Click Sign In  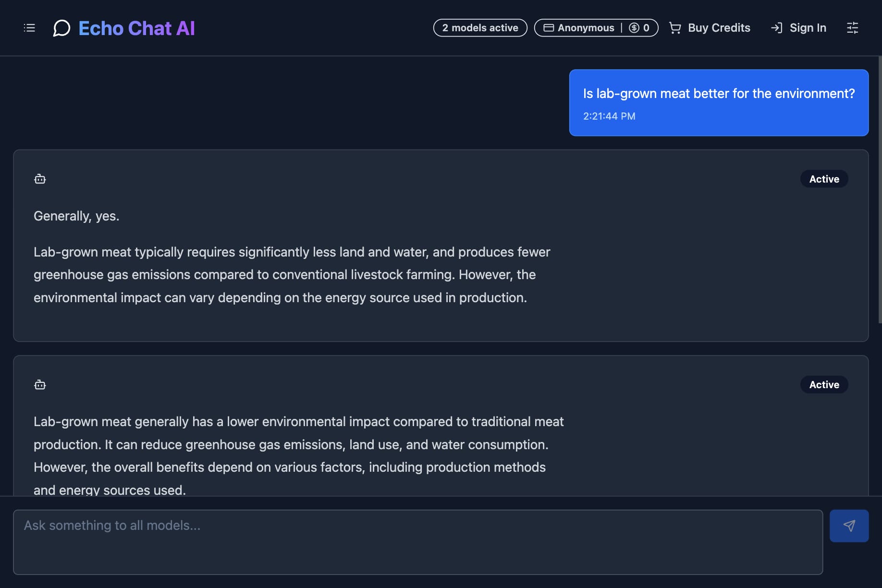click(808, 28)
